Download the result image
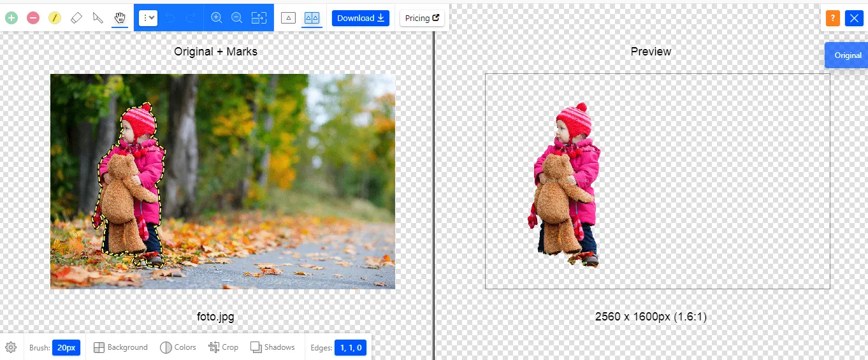The image size is (868, 360). (x=361, y=18)
